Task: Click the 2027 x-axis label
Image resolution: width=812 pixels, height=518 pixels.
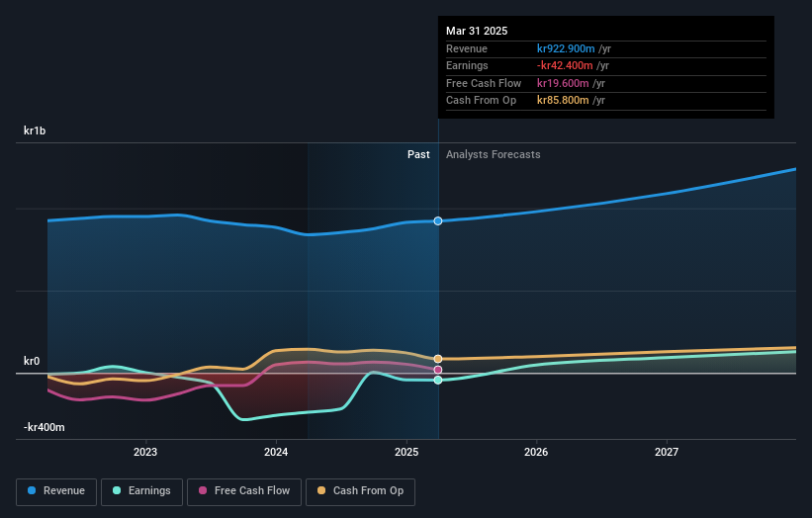Action: click(x=667, y=453)
